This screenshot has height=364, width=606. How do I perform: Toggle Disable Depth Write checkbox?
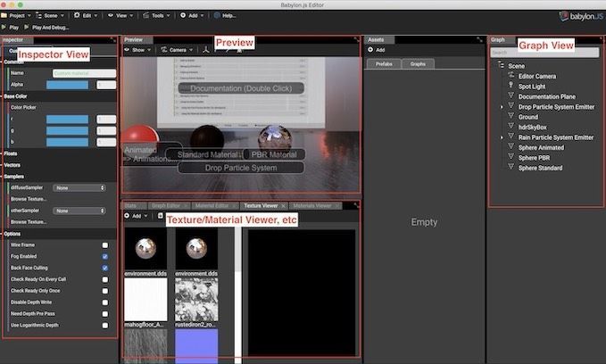(x=105, y=302)
